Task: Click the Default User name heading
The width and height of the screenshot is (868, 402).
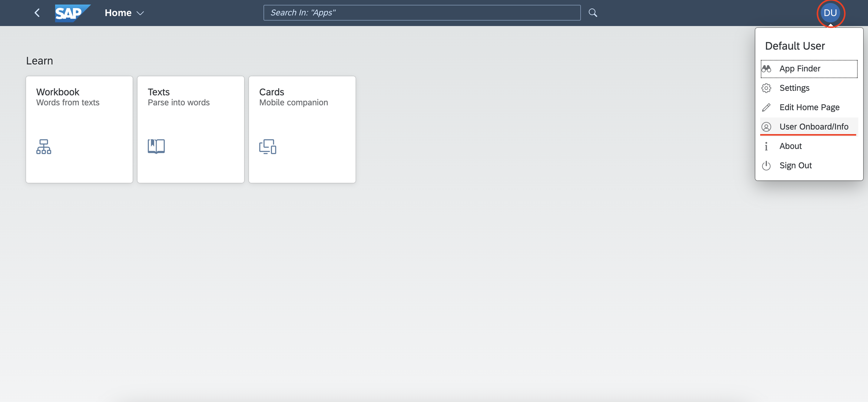Action: (795, 46)
